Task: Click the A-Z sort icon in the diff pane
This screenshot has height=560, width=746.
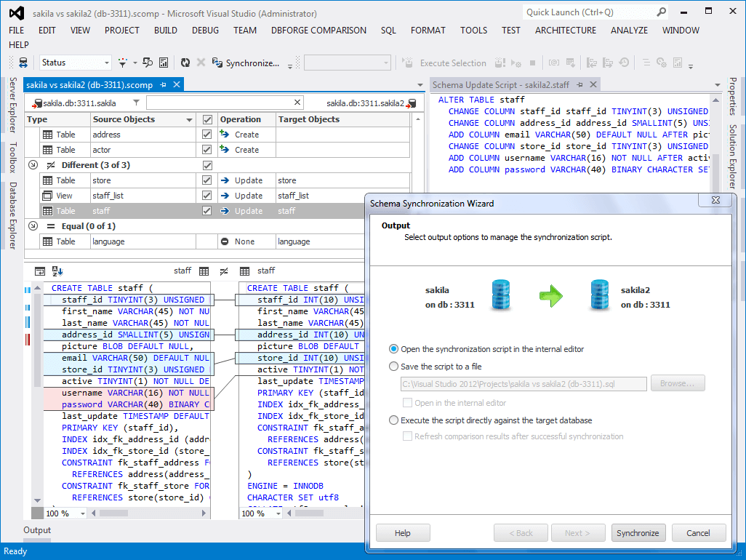Action: pos(57,271)
